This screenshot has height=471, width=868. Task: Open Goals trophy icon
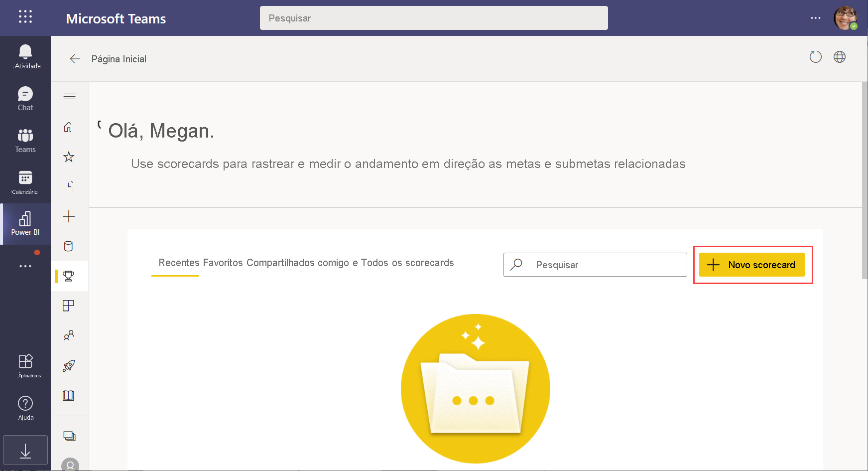click(69, 276)
